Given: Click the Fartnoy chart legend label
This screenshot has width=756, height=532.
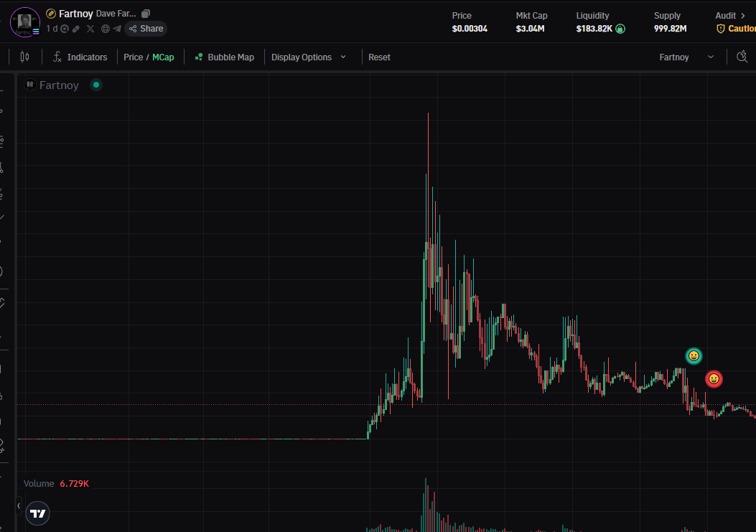Looking at the screenshot, I should tap(59, 85).
